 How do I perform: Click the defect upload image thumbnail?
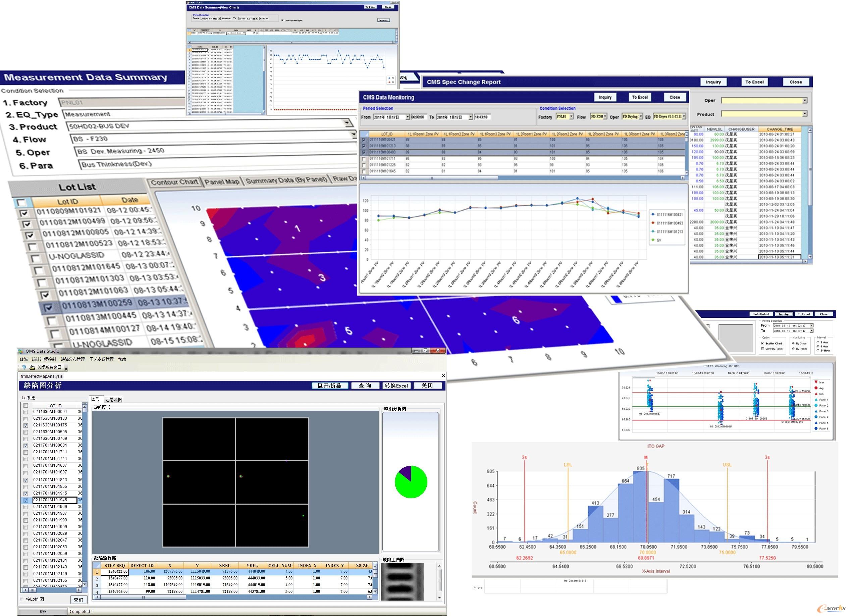[x=402, y=581]
